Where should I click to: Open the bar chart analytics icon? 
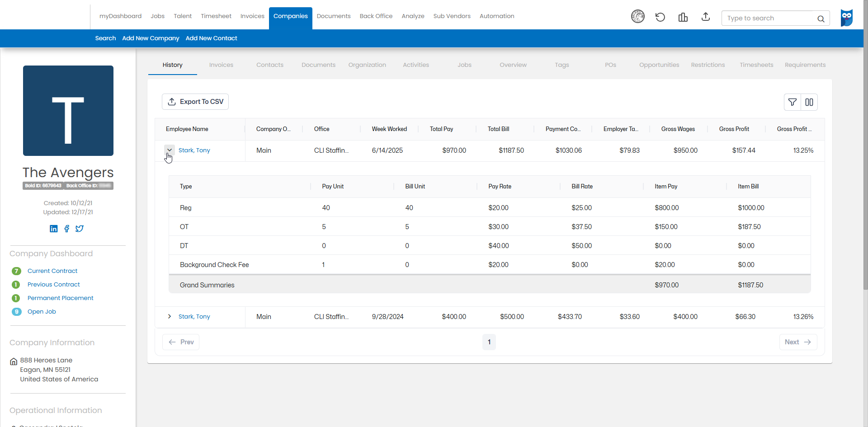coord(683,17)
